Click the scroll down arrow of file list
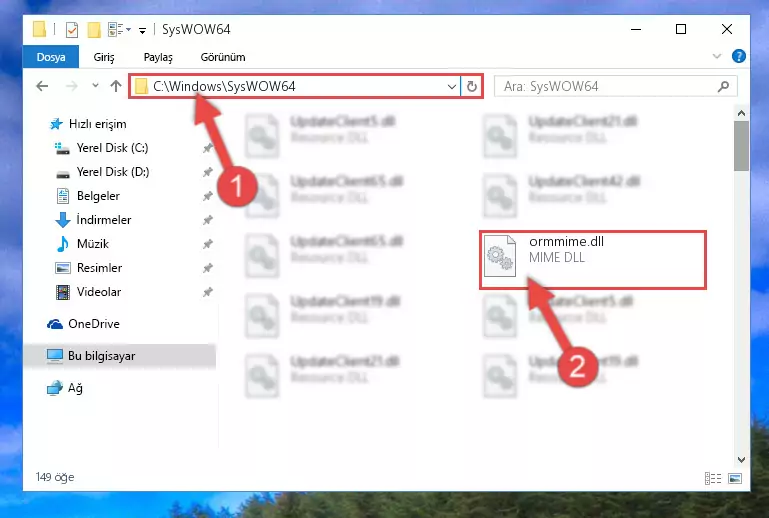The height and width of the screenshot is (518, 769). [x=742, y=460]
